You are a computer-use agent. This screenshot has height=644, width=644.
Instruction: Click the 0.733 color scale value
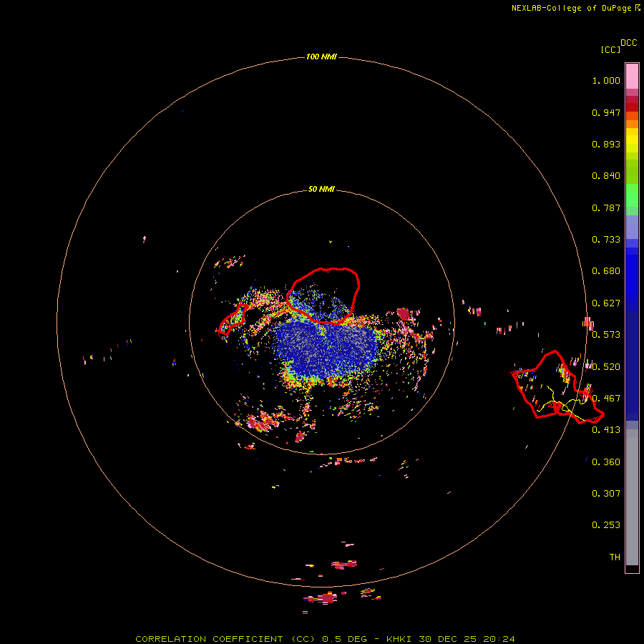[x=606, y=240]
